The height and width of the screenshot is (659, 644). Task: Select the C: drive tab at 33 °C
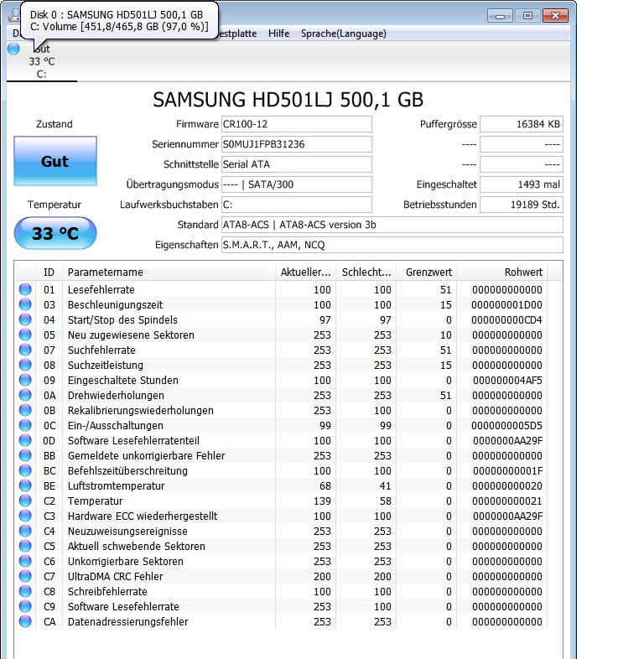[x=42, y=61]
